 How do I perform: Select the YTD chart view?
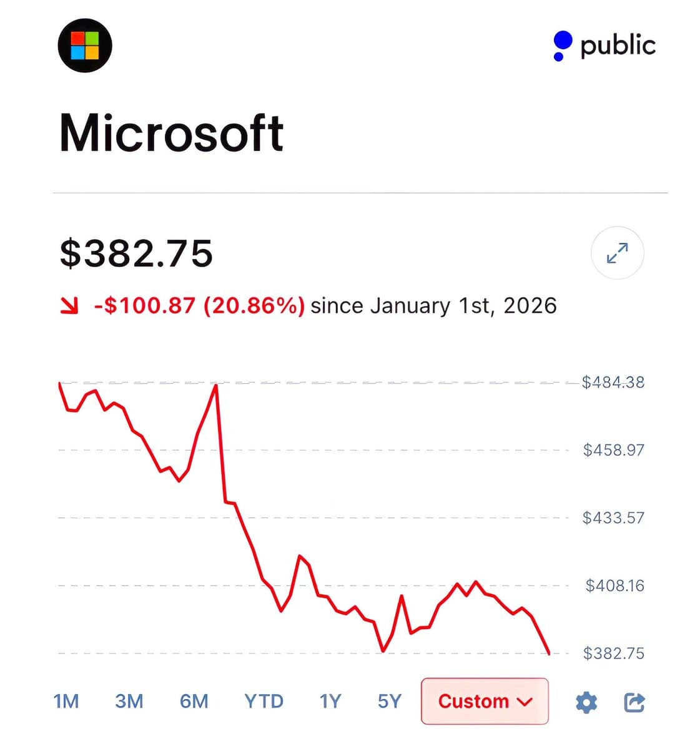[x=264, y=702]
